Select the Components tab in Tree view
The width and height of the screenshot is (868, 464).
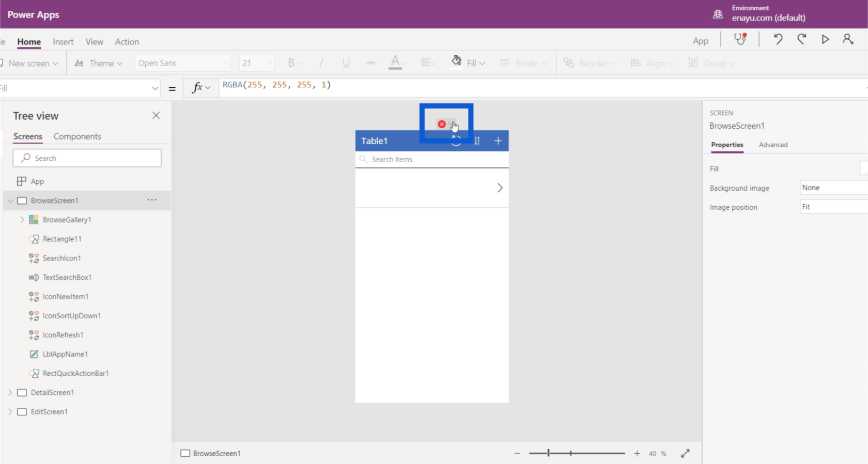point(78,136)
